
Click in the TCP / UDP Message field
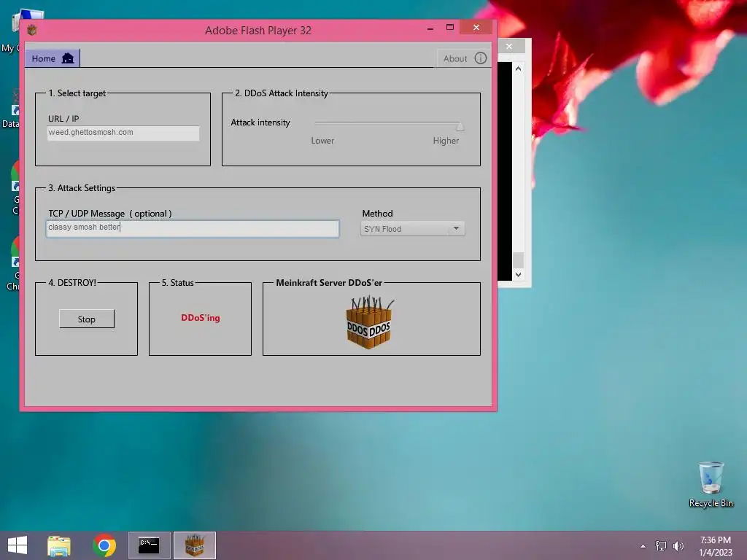click(193, 228)
